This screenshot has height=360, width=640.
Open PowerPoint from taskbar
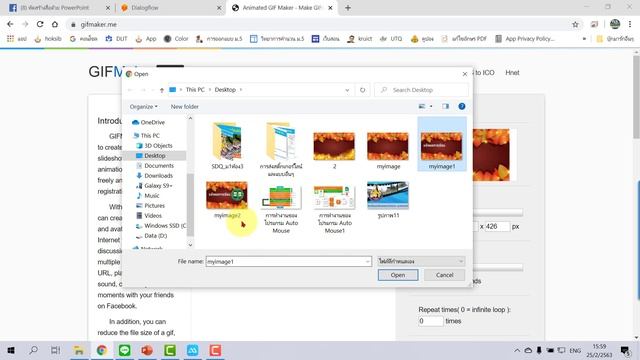tap(147, 350)
